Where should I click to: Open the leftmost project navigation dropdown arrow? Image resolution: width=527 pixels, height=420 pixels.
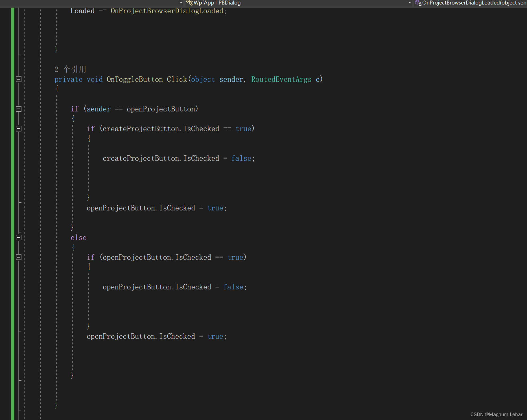pos(181,2)
